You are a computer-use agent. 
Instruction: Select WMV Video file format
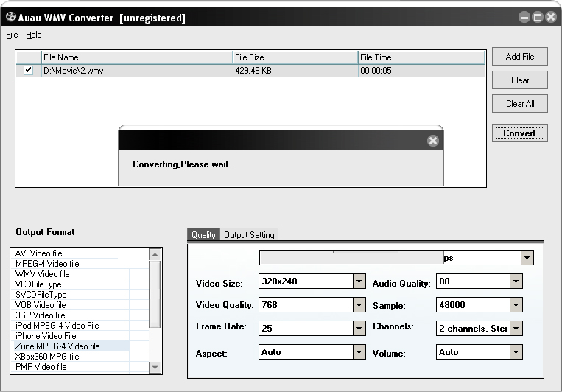click(42, 274)
